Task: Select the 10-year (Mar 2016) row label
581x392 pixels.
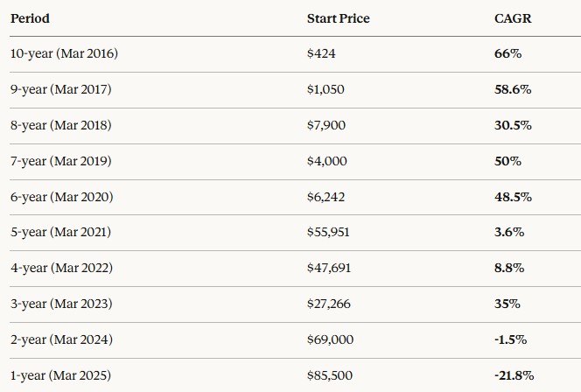Action: (x=64, y=53)
